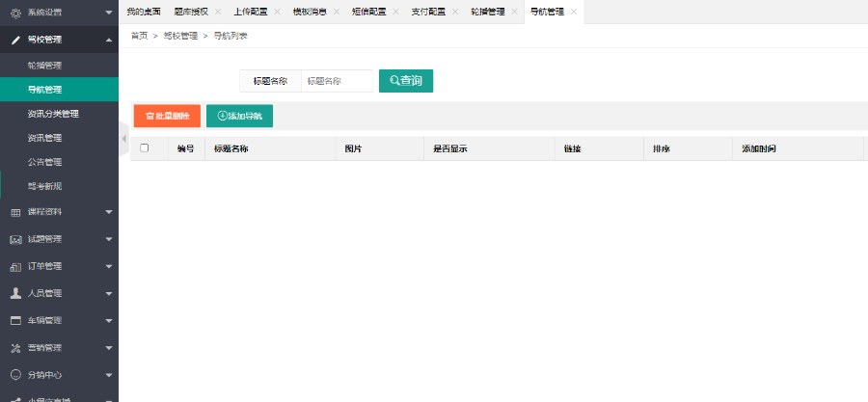Expand 试题管理 with its dropdown arrow
The image size is (868, 402).
109,239
